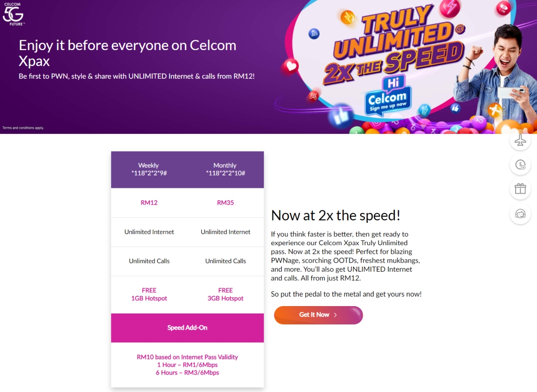Screen dimensions: 537x392
Task: Select the Weekly plan column header
Action: coord(149,169)
